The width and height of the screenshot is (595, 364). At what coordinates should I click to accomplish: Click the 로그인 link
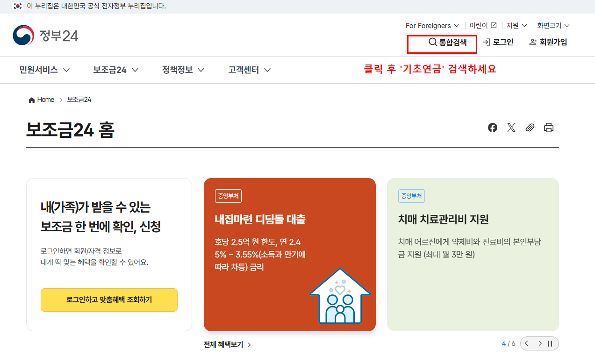(x=498, y=42)
